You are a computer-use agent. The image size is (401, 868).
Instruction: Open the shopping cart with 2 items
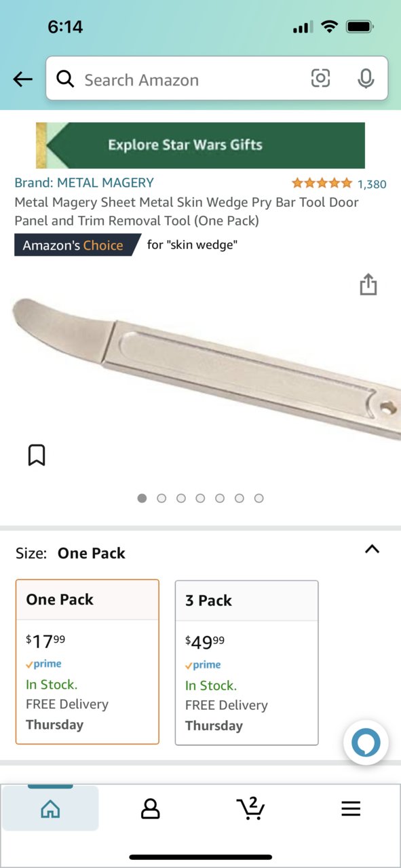click(x=250, y=808)
